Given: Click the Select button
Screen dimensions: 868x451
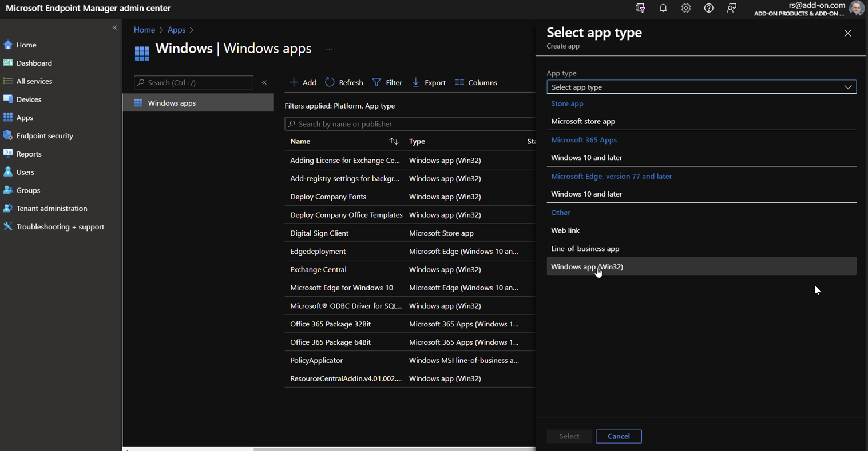Looking at the screenshot, I should point(569,436).
